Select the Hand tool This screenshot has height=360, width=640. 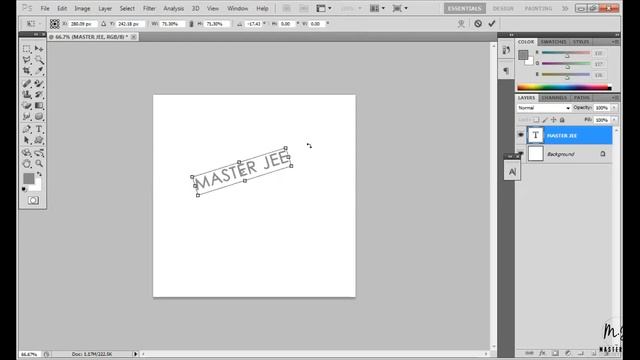[x=27, y=164]
